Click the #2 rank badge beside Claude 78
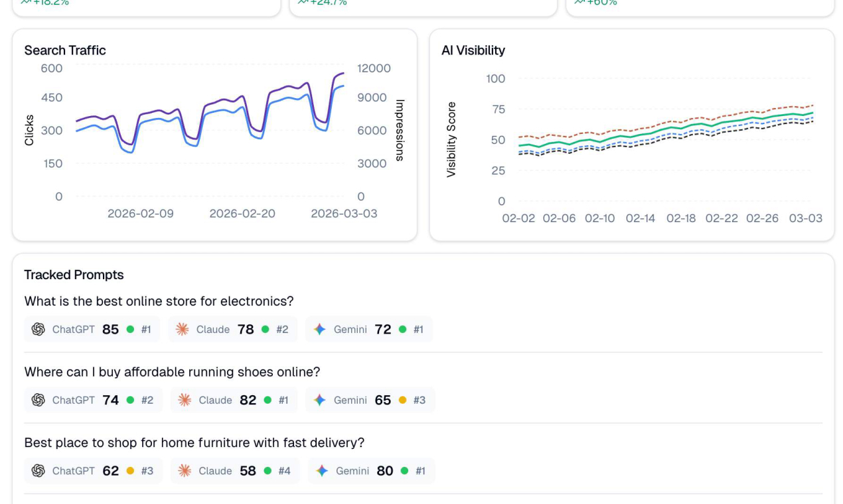 [x=283, y=329]
